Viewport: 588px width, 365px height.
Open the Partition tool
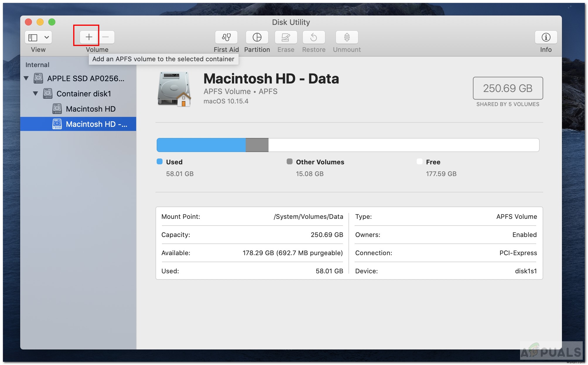[257, 37]
